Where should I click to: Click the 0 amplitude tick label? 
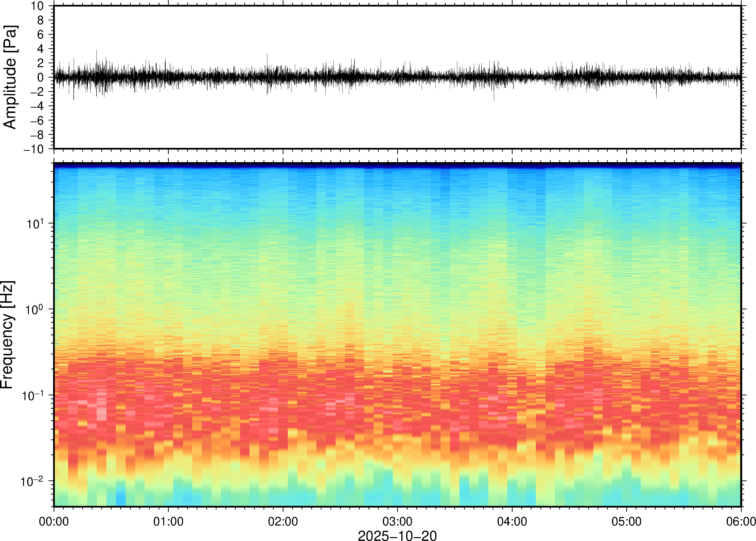coord(41,78)
